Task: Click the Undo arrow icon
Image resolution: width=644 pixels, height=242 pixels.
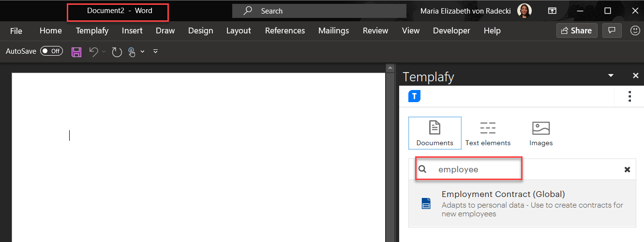Action: (x=94, y=52)
